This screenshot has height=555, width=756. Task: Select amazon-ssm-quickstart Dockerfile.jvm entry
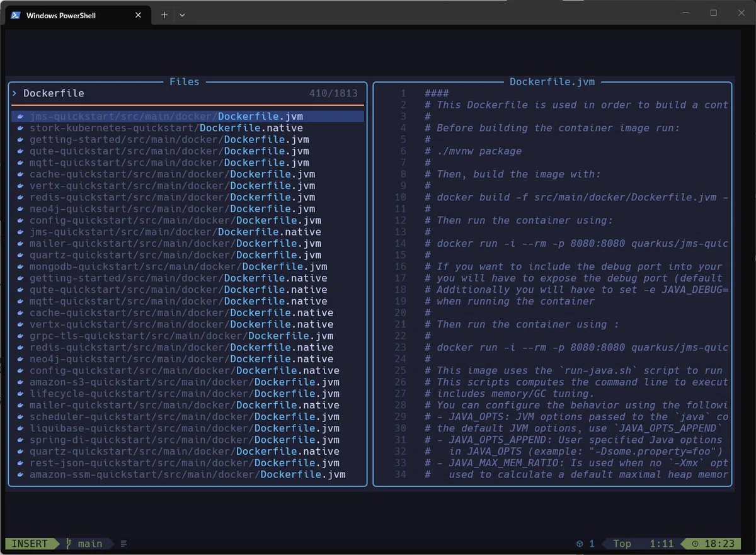[188, 474]
